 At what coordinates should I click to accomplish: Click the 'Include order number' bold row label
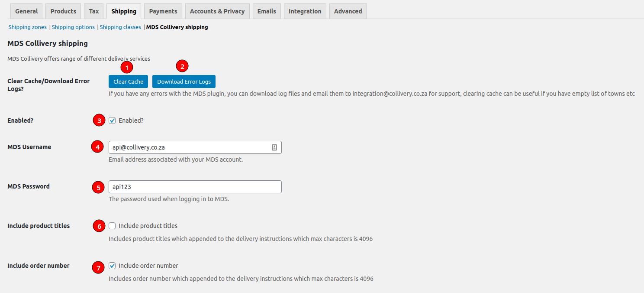(39, 266)
